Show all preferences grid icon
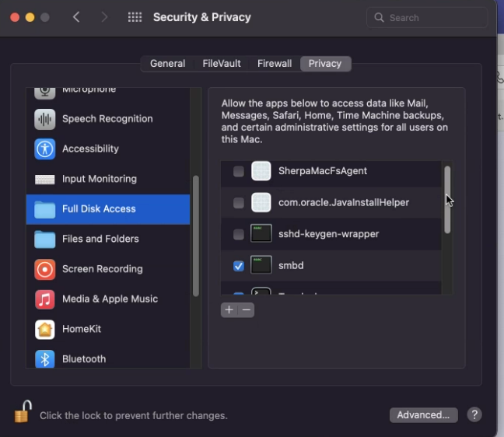The height and width of the screenshot is (437, 504). tap(135, 17)
